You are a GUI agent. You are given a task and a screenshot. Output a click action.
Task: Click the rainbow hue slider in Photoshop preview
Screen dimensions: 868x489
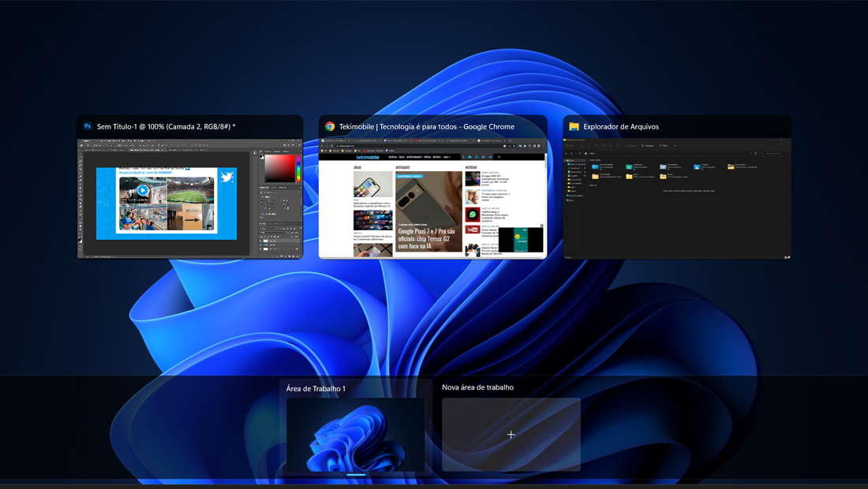[x=298, y=168]
